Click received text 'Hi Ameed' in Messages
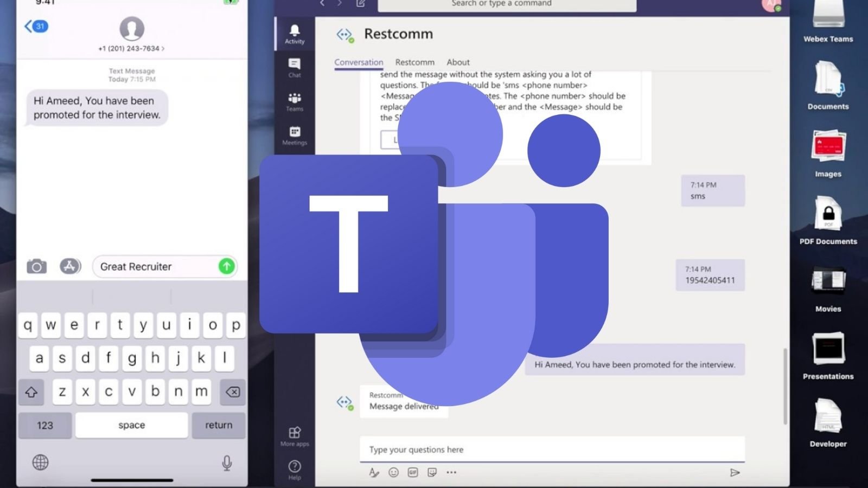Screen dimensions: 868x488 97,107
